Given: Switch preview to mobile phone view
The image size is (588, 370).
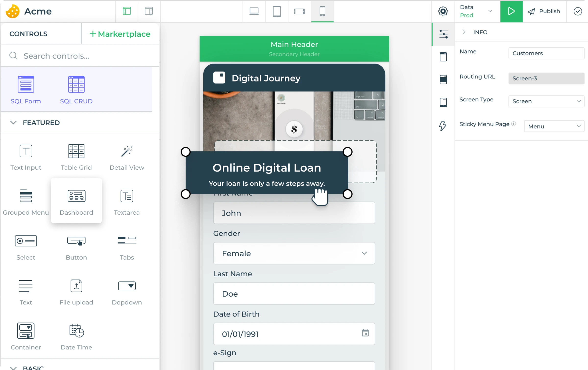Looking at the screenshot, I should [x=322, y=11].
